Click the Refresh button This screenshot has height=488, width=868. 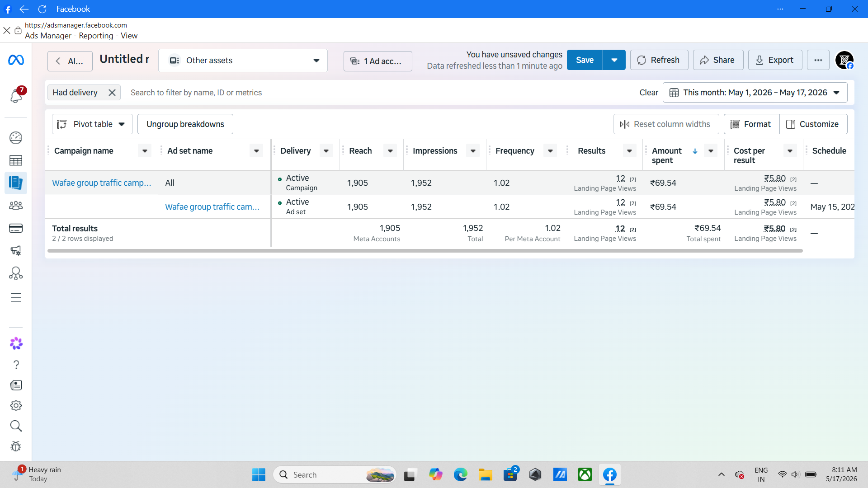pos(659,60)
